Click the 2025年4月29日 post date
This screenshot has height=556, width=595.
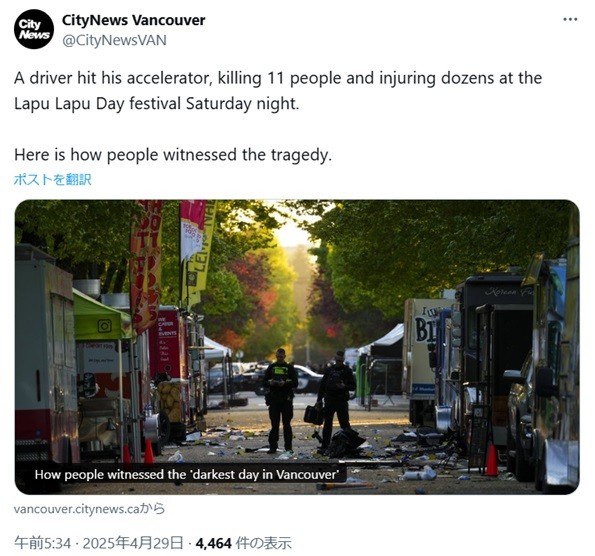point(133,543)
